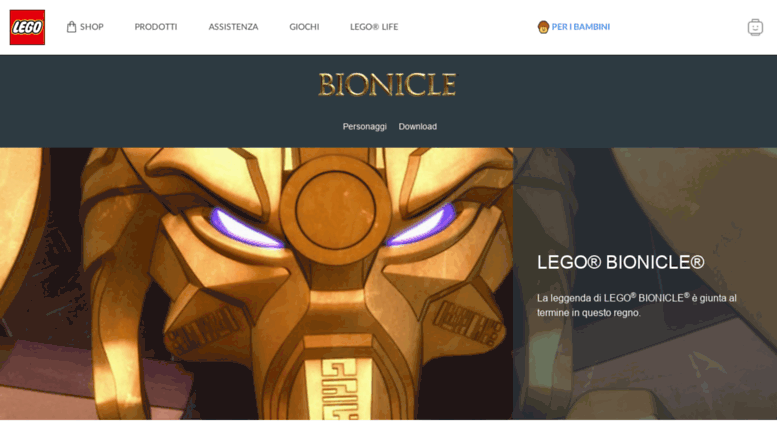Screen dimensions: 777x423
Task: Click the kid face icon beside Per i Bambini
Action: (x=543, y=27)
